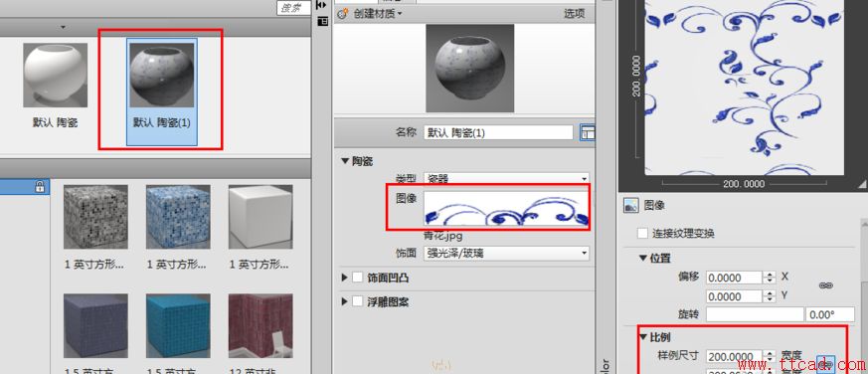Select the 默认 陶瓷 white vase material
This screenshot has width=868, height=374.
pos(56,76)
